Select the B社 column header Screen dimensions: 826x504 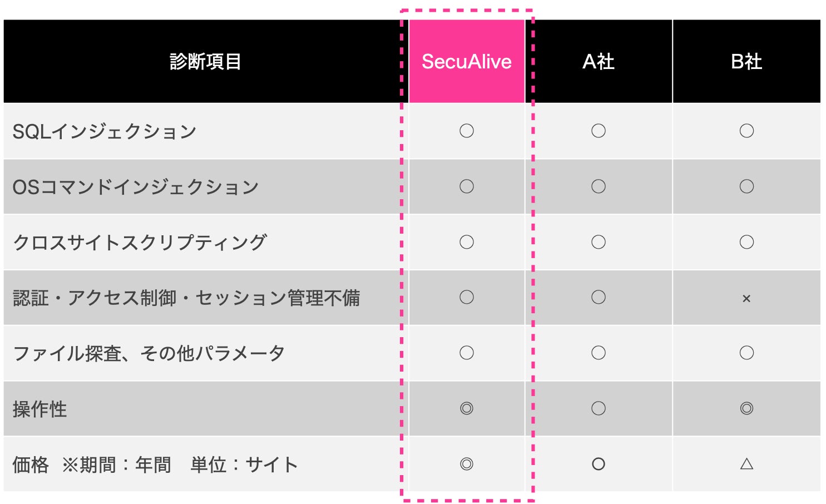746,61
